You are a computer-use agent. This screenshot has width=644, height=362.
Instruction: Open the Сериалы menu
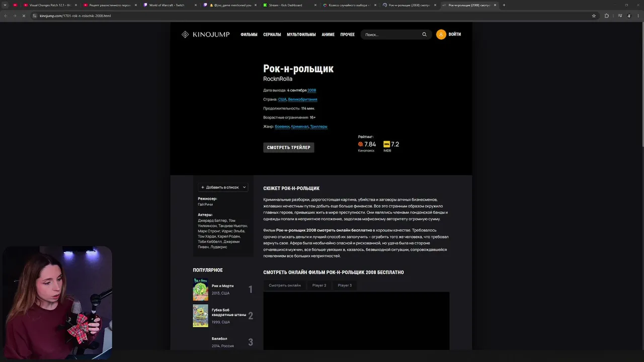click(272, 35)
